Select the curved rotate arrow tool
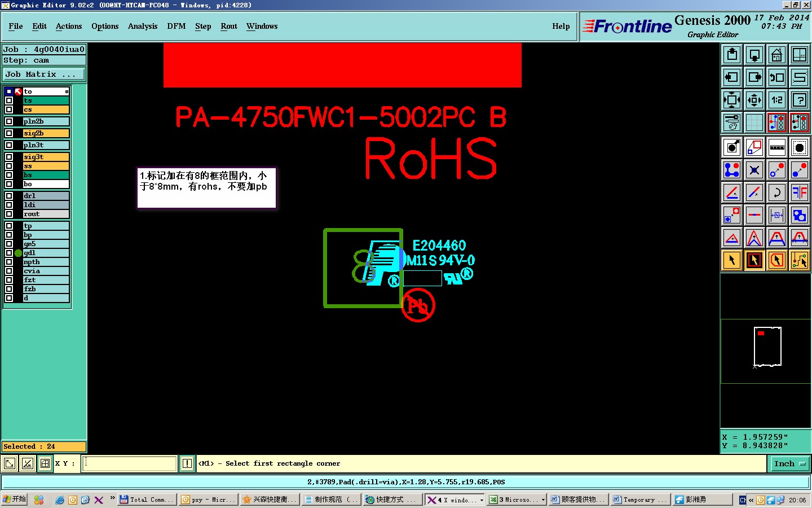Image resolution: width=812 pixels, height=508 pixels. (x=777, y=192)
